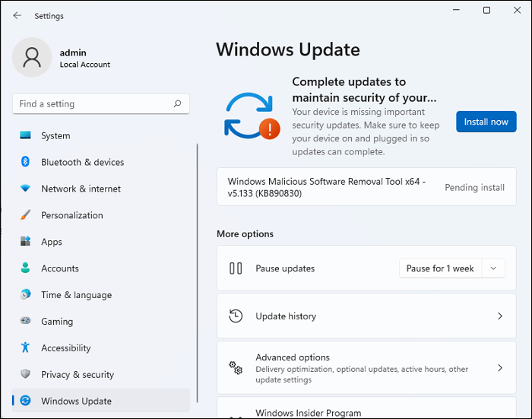
Task: Click the Accessibility figure icon
Action: pyautogui.click(x=26, y=348)
